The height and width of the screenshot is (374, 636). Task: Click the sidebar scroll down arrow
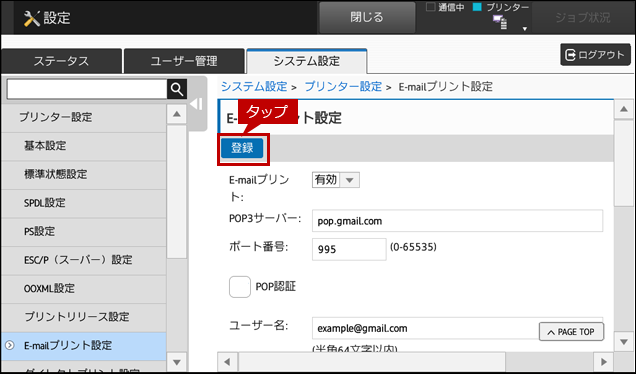point(177,362)
